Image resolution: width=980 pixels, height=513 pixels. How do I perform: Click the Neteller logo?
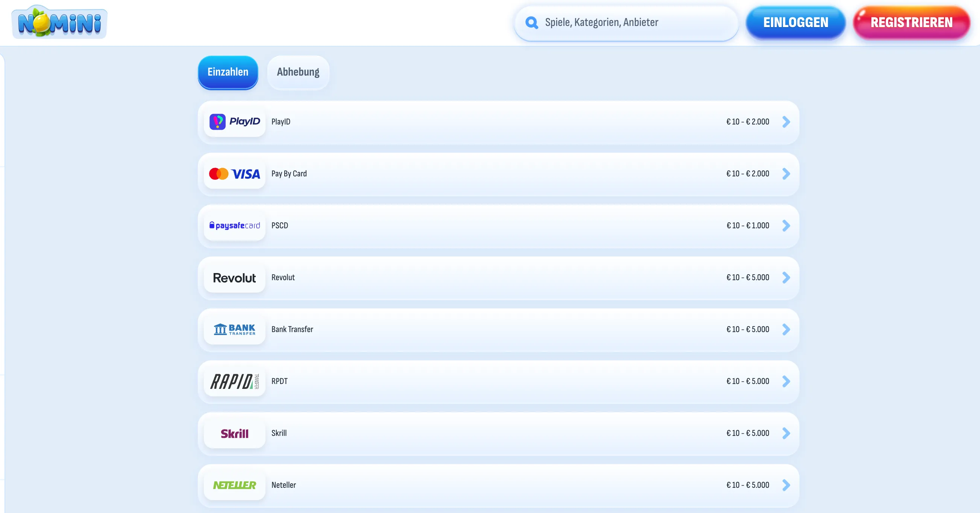coord(235,485)
